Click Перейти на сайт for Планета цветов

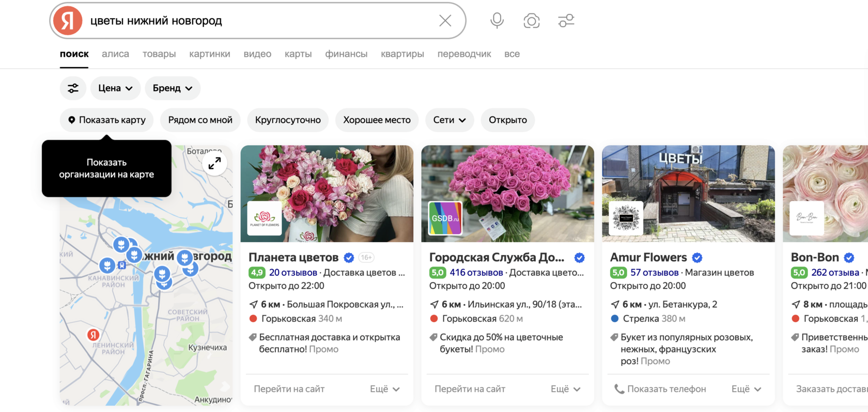(289, 389)
